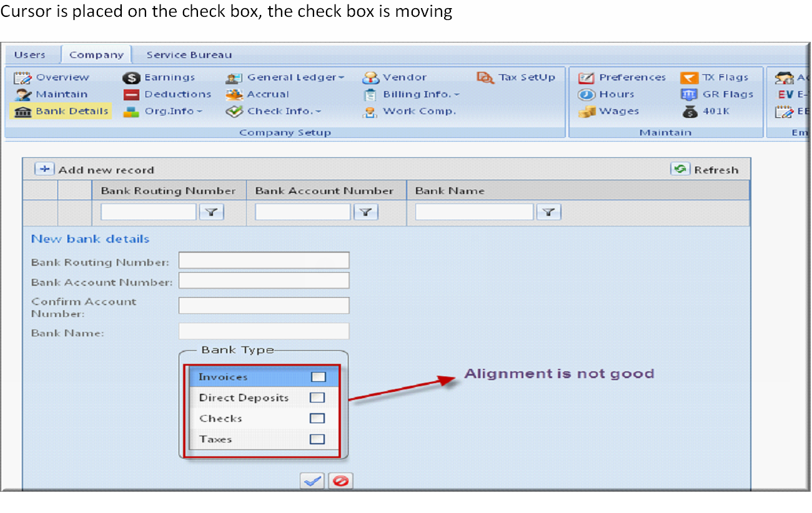This screenshot has height=513, width=812.
Task: Click the Bank Account Number filter icon
Action: coord(366,213)
